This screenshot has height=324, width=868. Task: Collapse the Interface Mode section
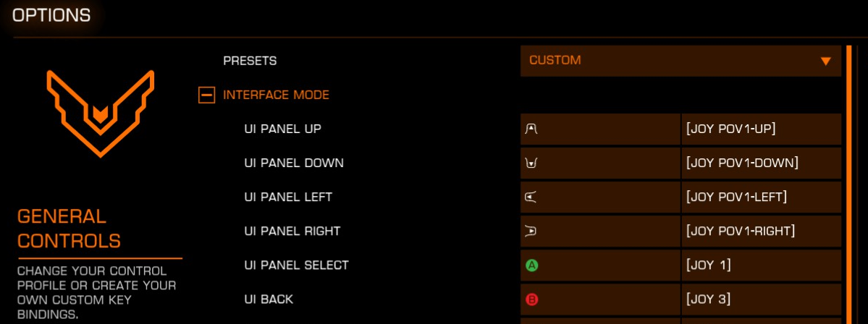pos(206,95)
